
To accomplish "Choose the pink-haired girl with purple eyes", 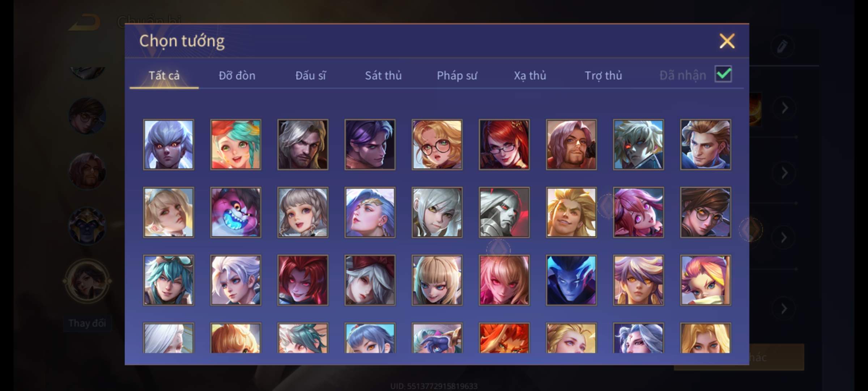I will 638,212.
